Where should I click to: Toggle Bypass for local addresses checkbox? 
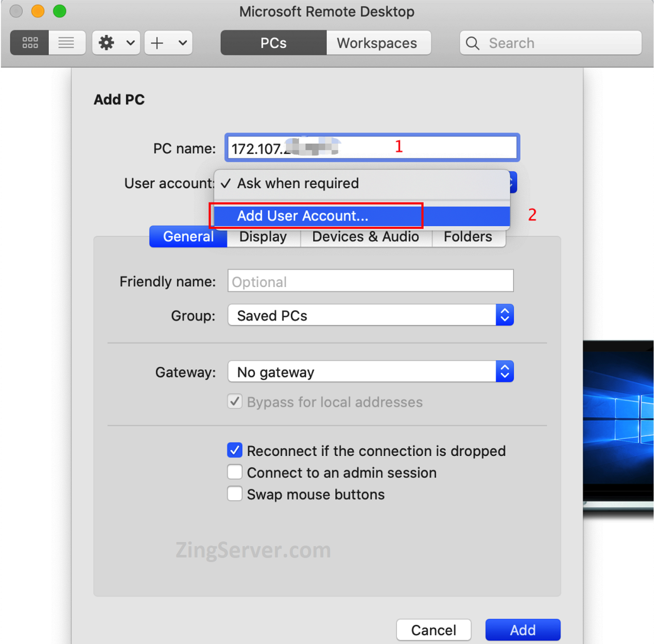(235, 401)
